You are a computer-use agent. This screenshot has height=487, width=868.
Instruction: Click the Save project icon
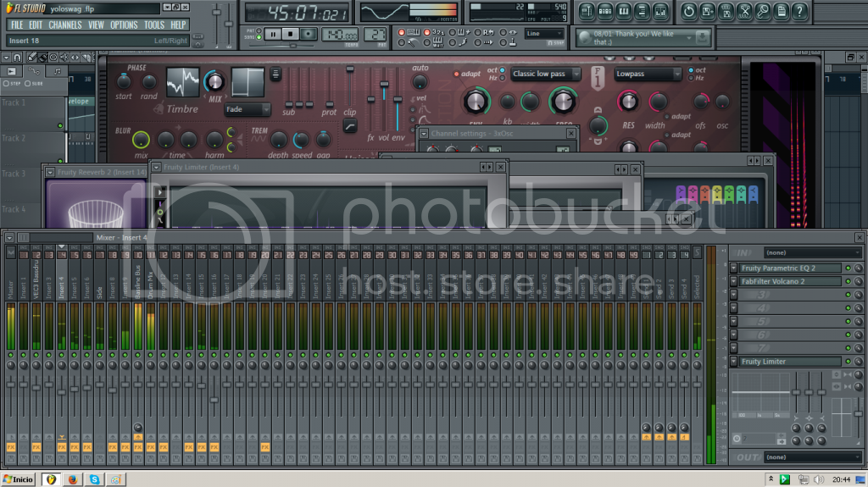(x=726, y=11)
